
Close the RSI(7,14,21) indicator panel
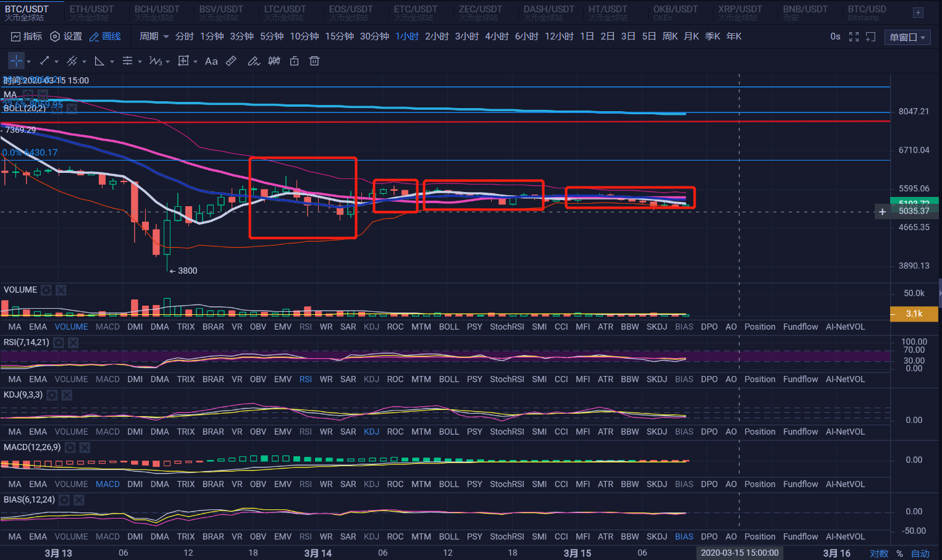coord(73,342)
